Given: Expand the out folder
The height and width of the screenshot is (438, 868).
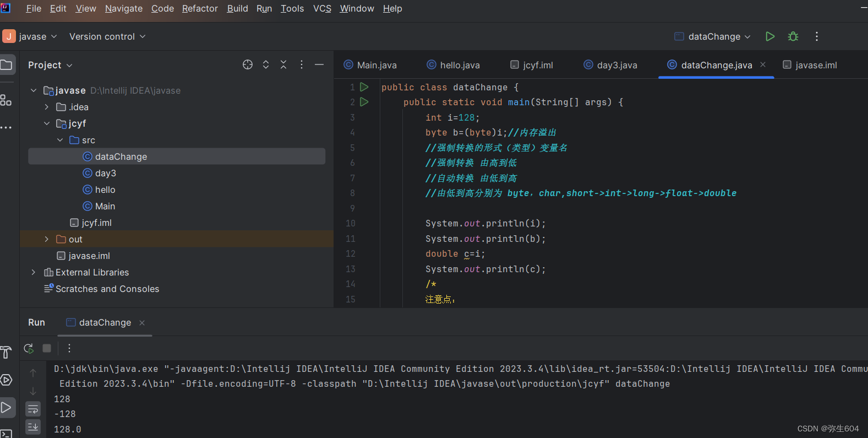Looking at the screenshot, I should click(x=47, y=239).
